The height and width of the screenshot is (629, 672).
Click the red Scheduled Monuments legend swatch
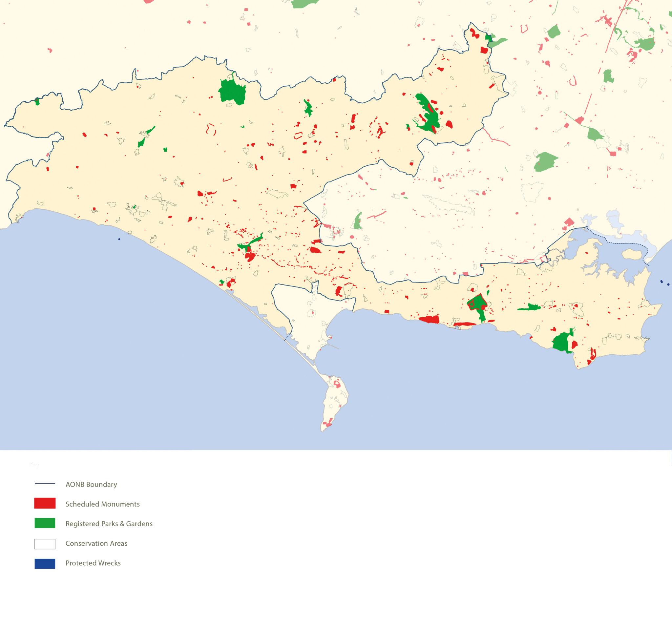coord(45,503)
